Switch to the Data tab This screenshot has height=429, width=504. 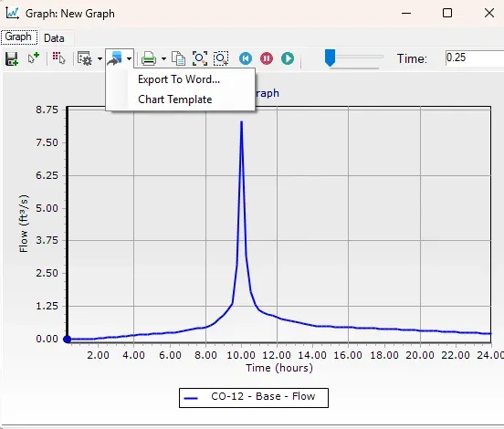[54, 38]
